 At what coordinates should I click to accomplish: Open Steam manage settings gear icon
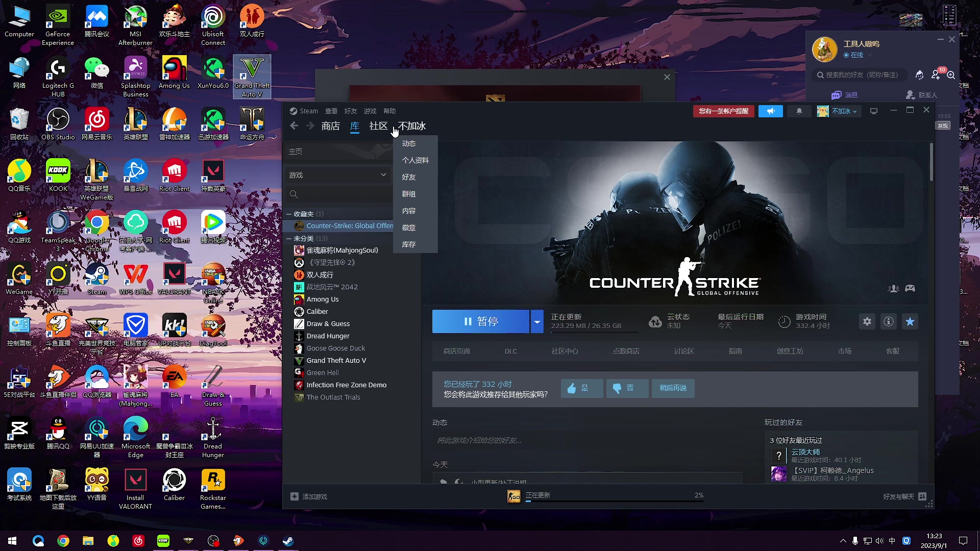point(867,321)
